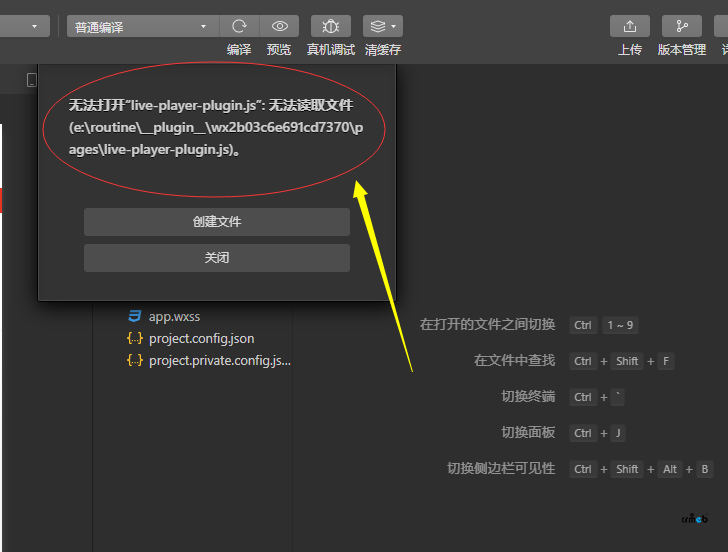
Task: Open the 普通编译 compile mode dropdown
Action: (x=143, y=26)
